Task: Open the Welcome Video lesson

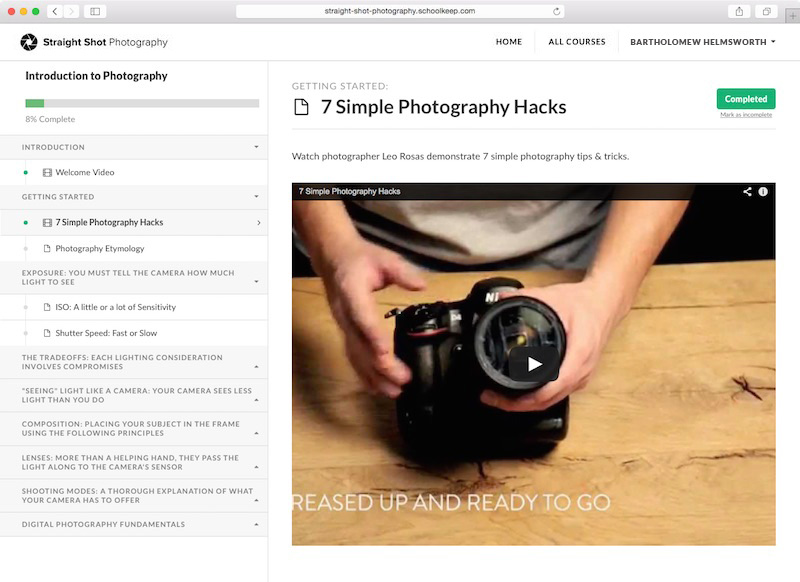Action: [x=85, y=172]
